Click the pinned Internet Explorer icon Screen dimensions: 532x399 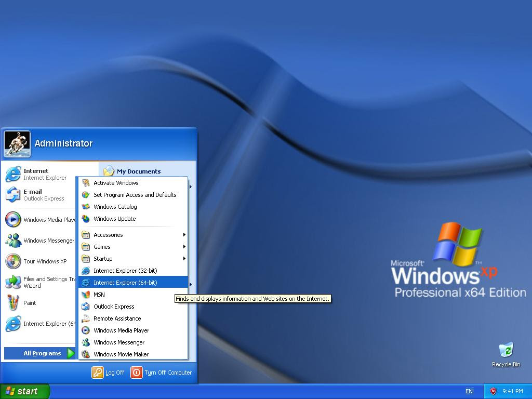click(13, 174)
